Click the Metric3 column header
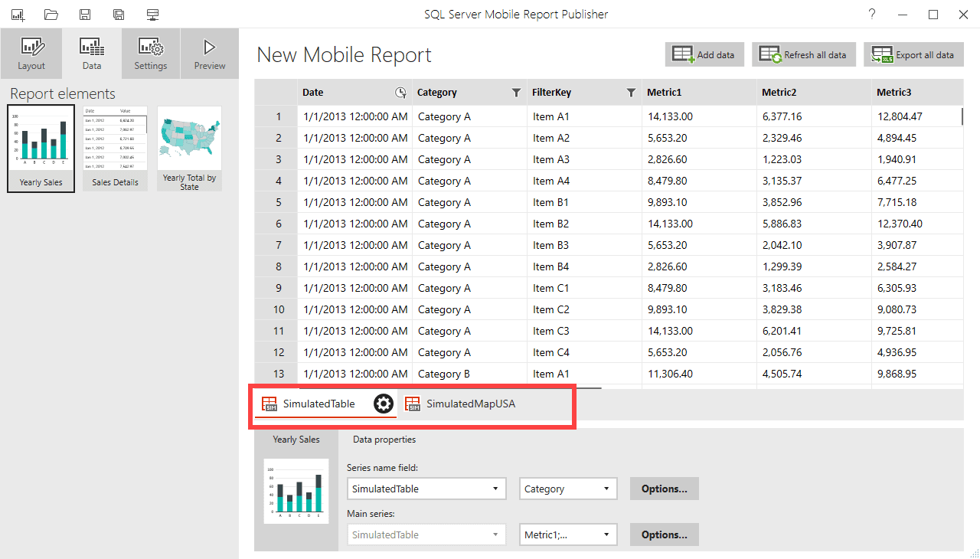Screen dimensions: 980x559 (x=917, y=92)
